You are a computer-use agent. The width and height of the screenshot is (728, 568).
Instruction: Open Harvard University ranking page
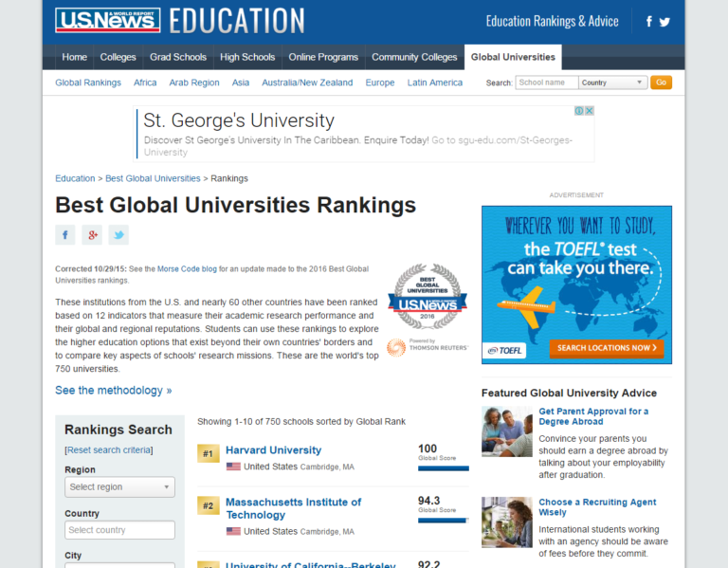(273, 450)
